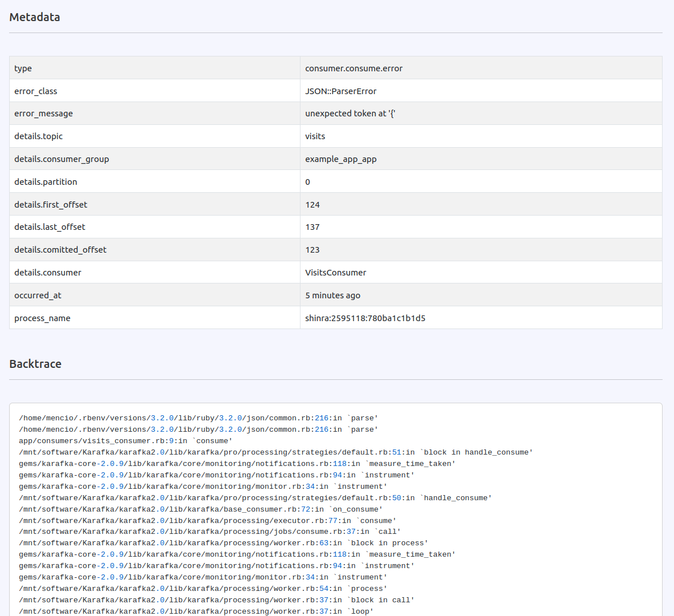Click the 'details.consumer_group' key cell

tap(155, 159)
